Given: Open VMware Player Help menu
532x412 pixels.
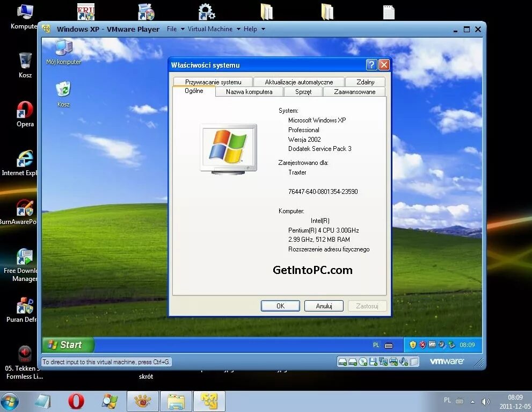Looking at the screenshot, I should pyautogui.click(x=250, y=29).
